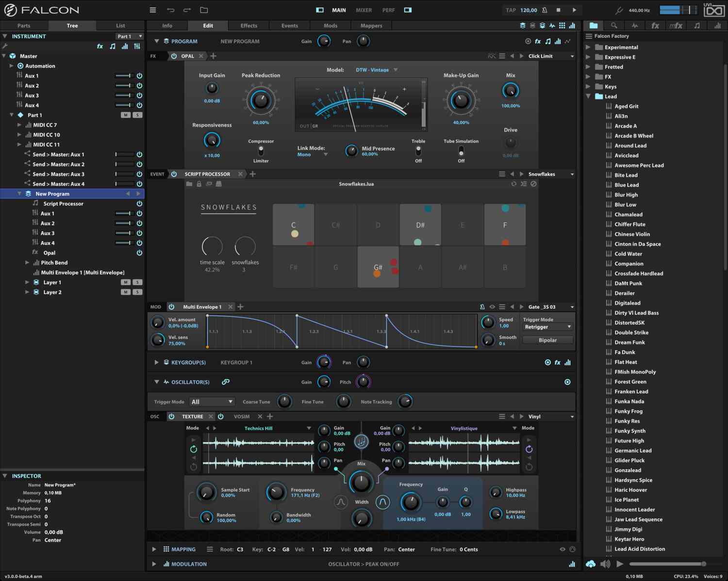The width and height of the screenshot is (728, 581).
Task: Open the Trigger Mode Retrigger dropdown
Action: click(x=547, y=327)
